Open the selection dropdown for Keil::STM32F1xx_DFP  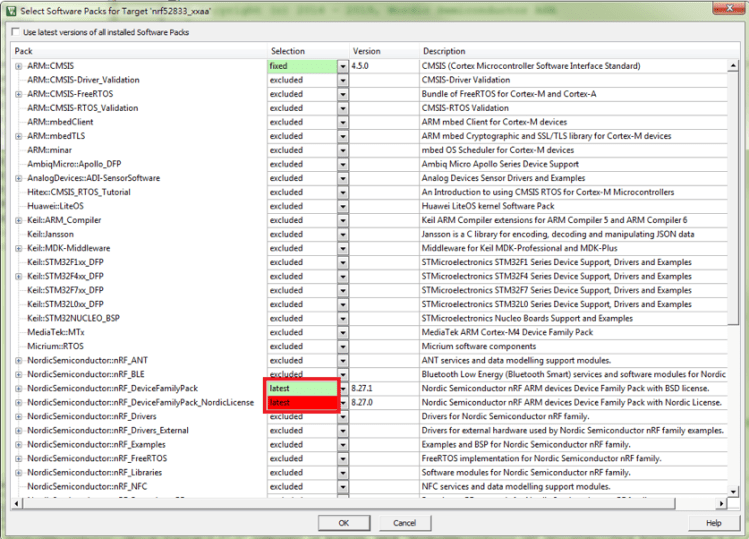click(343, 262)
